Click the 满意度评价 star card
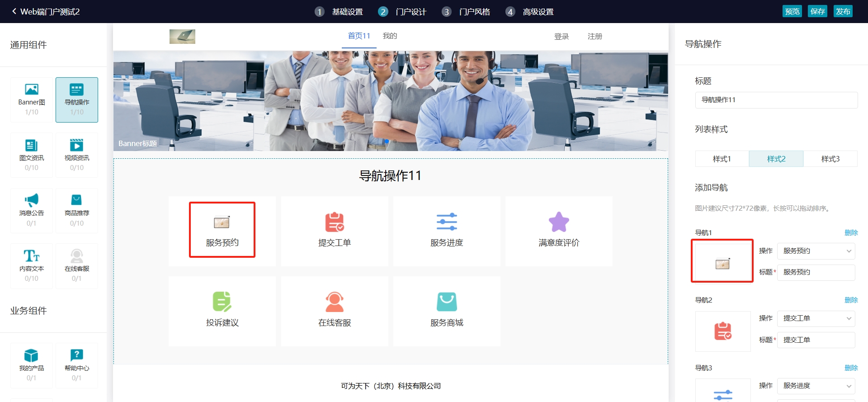 coord(559,231)
